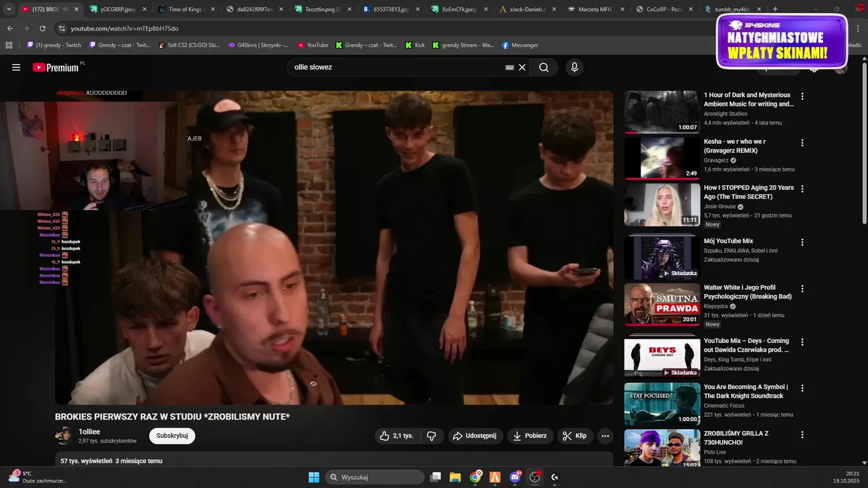
Task: Open Chrome apps grid in bookmarks bar
Action: (9, 45)
